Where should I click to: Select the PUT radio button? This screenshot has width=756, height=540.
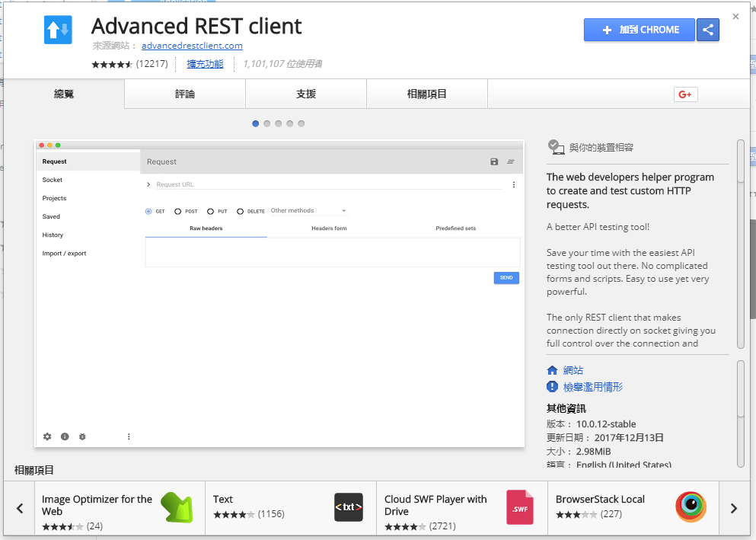[x=210, y=211]
